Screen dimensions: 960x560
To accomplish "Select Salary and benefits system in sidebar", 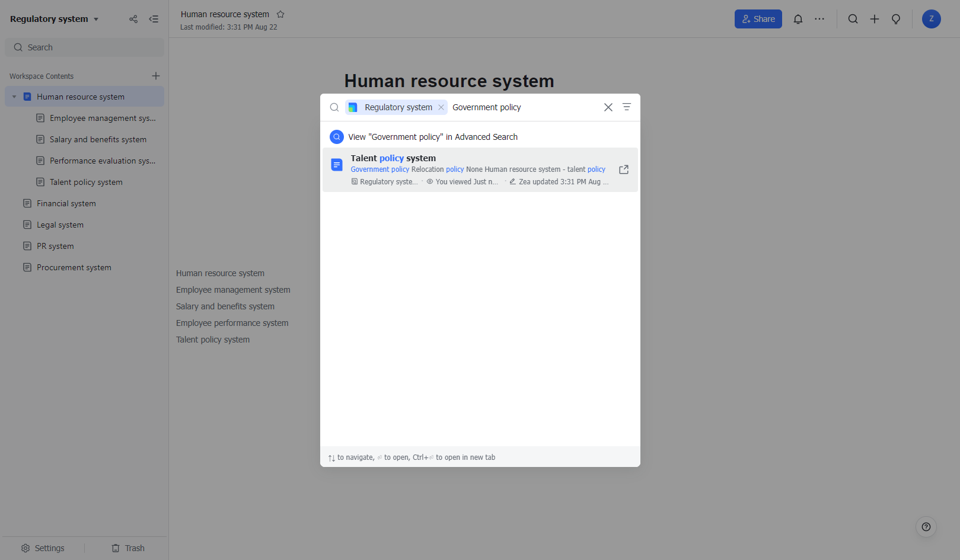I will tap(98, 139).
